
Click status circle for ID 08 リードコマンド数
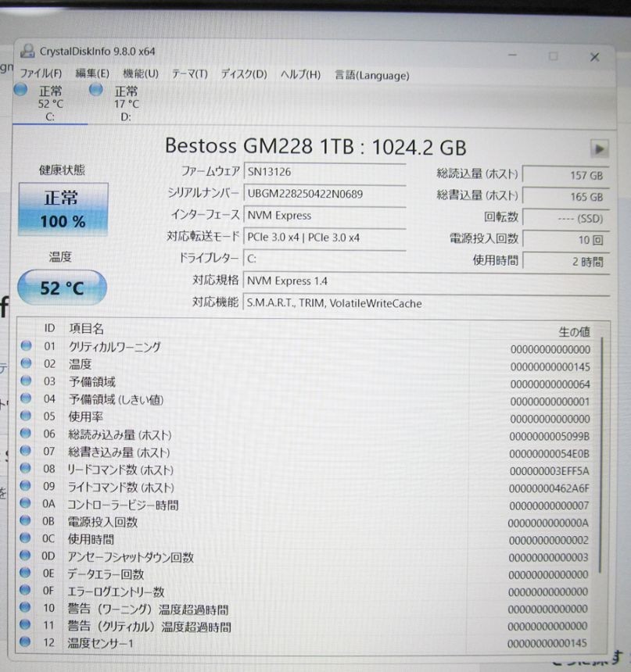click(26, 468)
